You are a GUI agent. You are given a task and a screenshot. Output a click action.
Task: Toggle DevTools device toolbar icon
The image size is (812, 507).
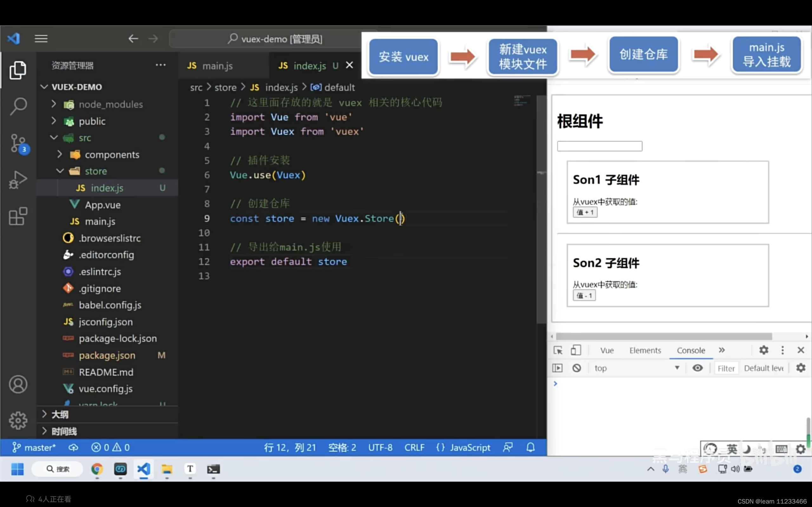(x=576, y=350)
